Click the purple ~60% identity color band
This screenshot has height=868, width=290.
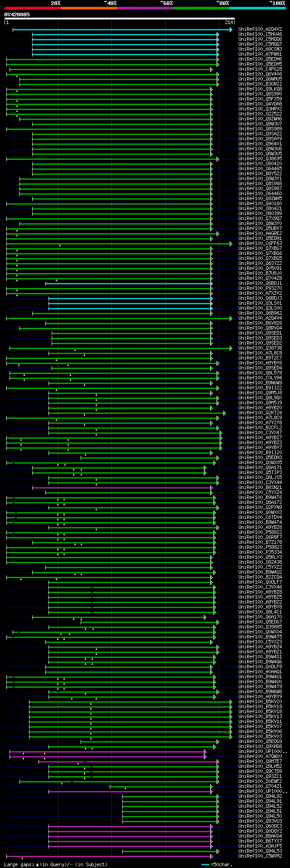[145, 8]
